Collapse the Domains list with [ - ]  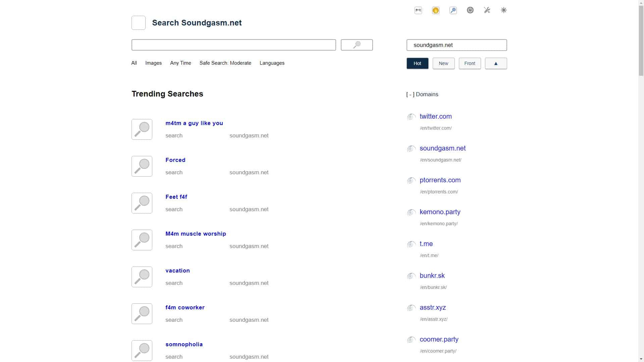[410, 95]
